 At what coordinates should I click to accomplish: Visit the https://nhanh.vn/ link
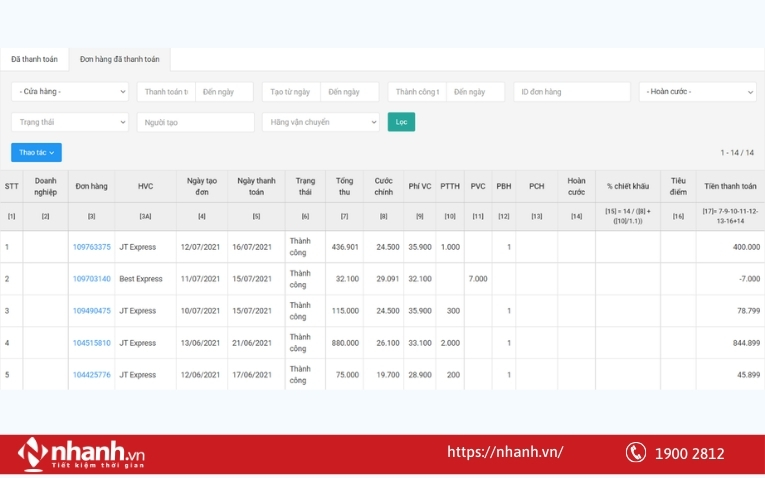[505, 452]
